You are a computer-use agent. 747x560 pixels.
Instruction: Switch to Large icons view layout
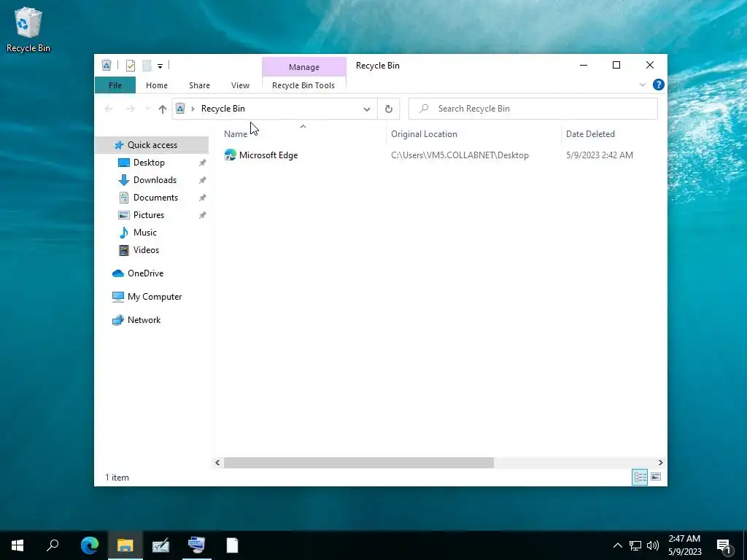[656, 477]
